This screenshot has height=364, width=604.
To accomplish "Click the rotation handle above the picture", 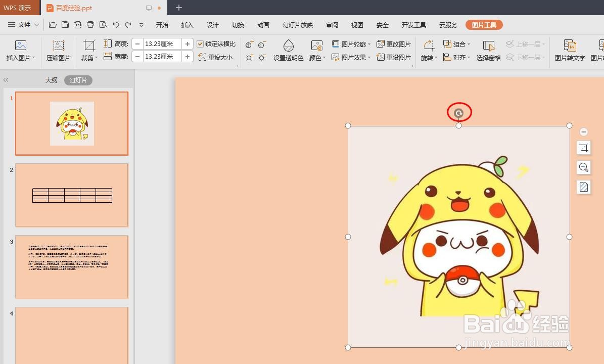I will [x=458, y=113].
